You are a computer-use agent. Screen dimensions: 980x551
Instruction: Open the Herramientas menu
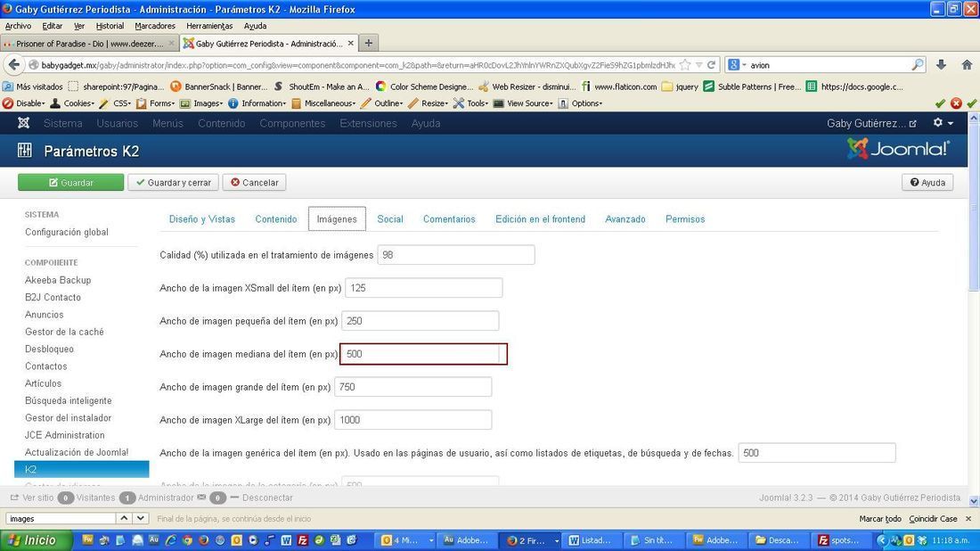[209, 26]
